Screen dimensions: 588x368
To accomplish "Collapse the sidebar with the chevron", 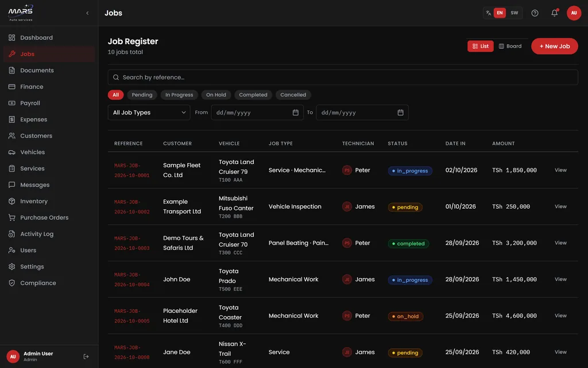I will [x=87, y=13].
